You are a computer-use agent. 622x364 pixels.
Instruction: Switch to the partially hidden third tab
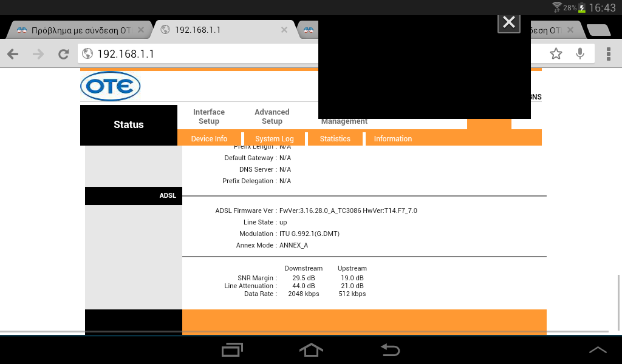pyautogui.click(x=308, y=30)
